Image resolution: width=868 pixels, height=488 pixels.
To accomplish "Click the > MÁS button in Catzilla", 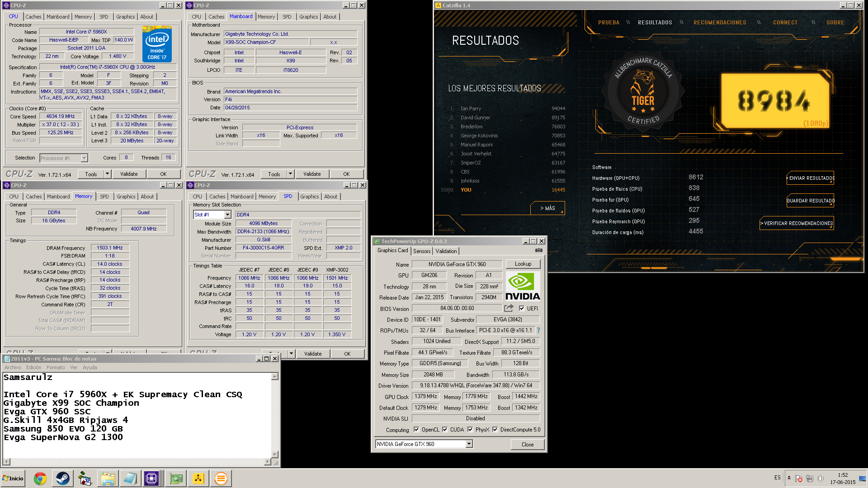I will 547,208.
